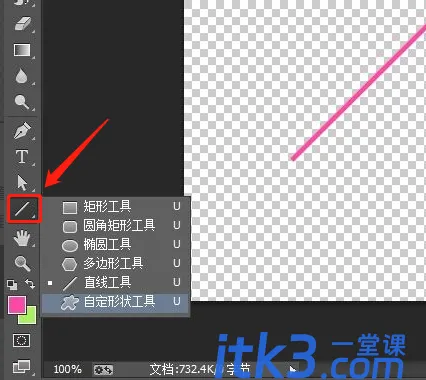This screenshot has height=380, width=426.
Task: Select the Zoom magnifier tool
Action: 22,263
